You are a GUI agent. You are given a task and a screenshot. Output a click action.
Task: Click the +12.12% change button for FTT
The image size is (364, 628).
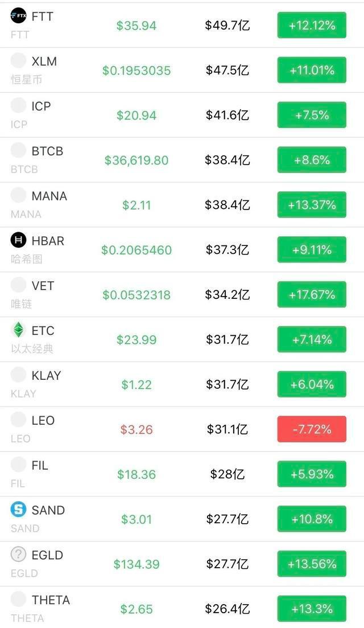312,25
